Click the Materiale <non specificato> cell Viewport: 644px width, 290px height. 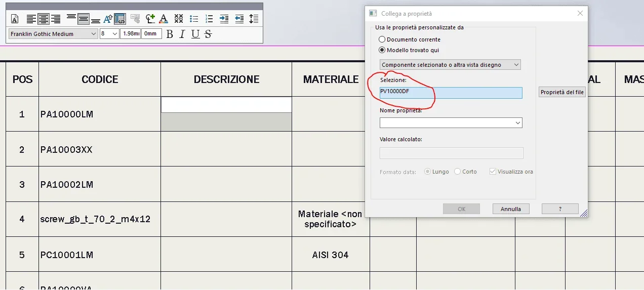point(331,219)
